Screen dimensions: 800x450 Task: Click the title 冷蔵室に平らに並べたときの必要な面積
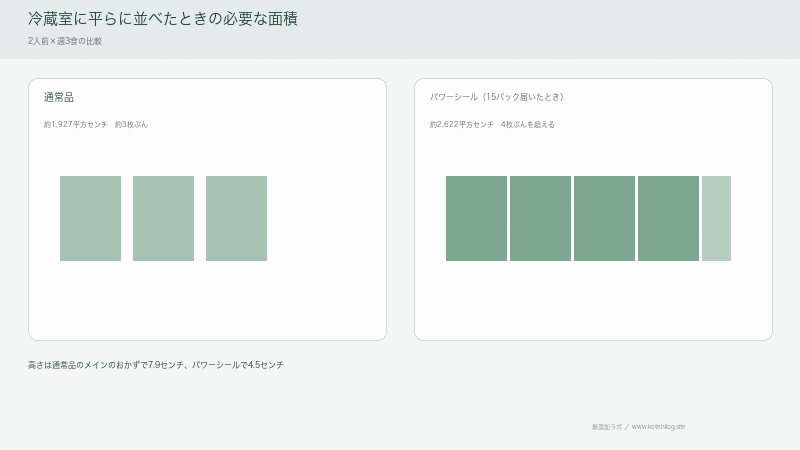click(x=163, y=19)
